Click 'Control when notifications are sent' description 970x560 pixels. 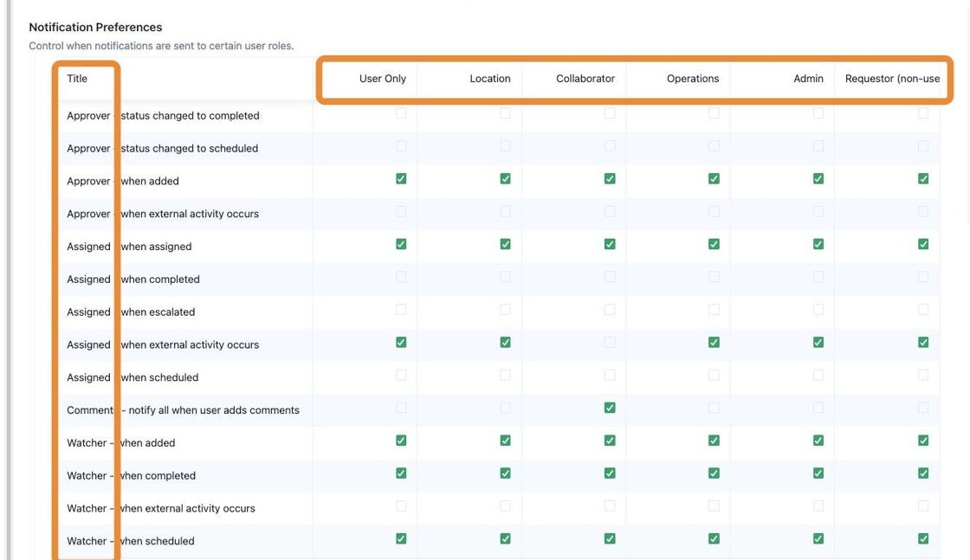[161, 46]
